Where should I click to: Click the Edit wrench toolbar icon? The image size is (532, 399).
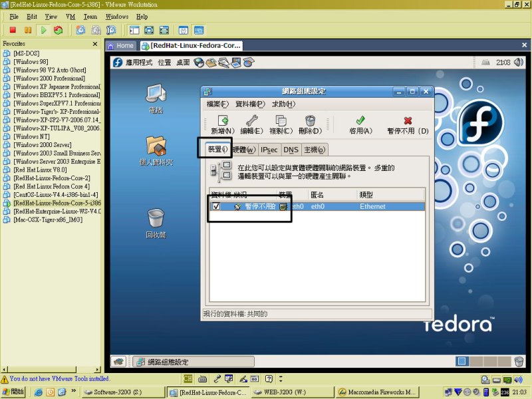coord(252,120)
